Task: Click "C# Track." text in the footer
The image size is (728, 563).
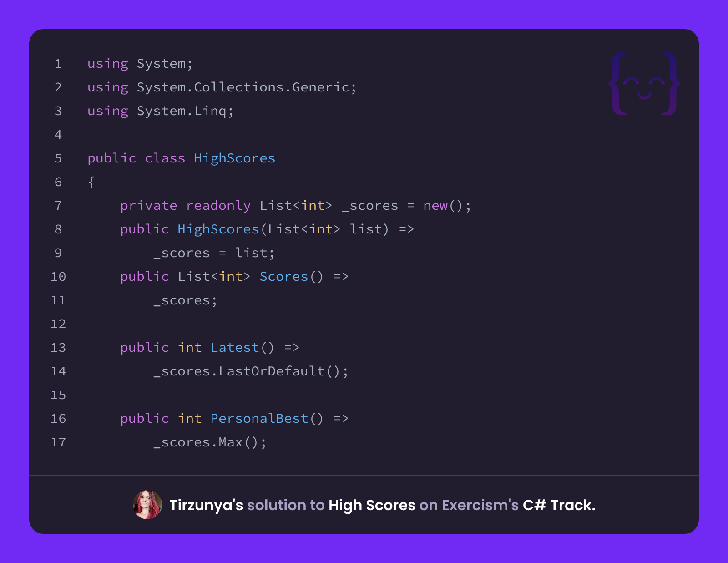Action: pos(559,505)
